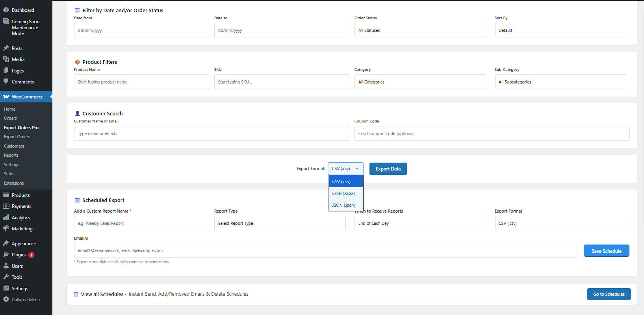
Task: Click the Users icon in sidebar
Action: [x=6, y=266]
